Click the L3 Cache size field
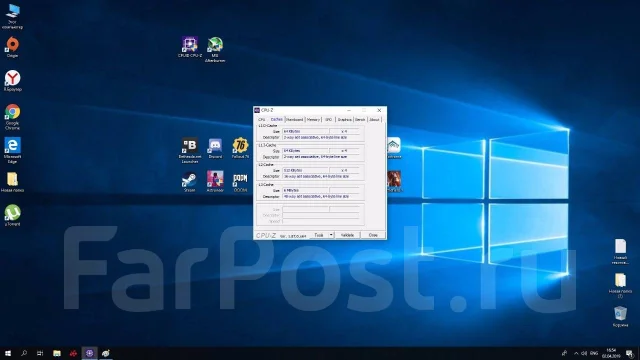Viewport: 640px width, 360px height. 305,190
